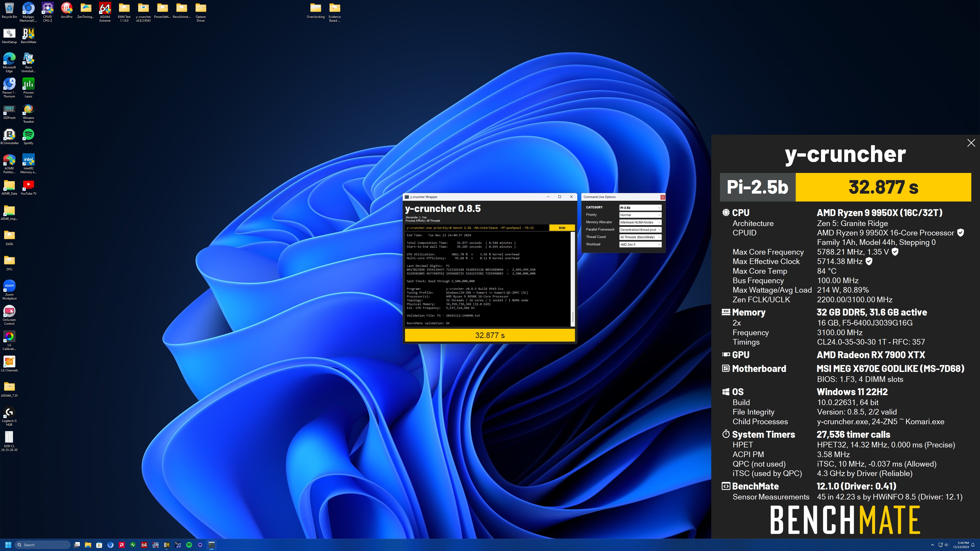This screenshot has height=551, width=980.
Task: Open the Thread Count dropdown
Action: pyautogui.click(x=640, y=237)
